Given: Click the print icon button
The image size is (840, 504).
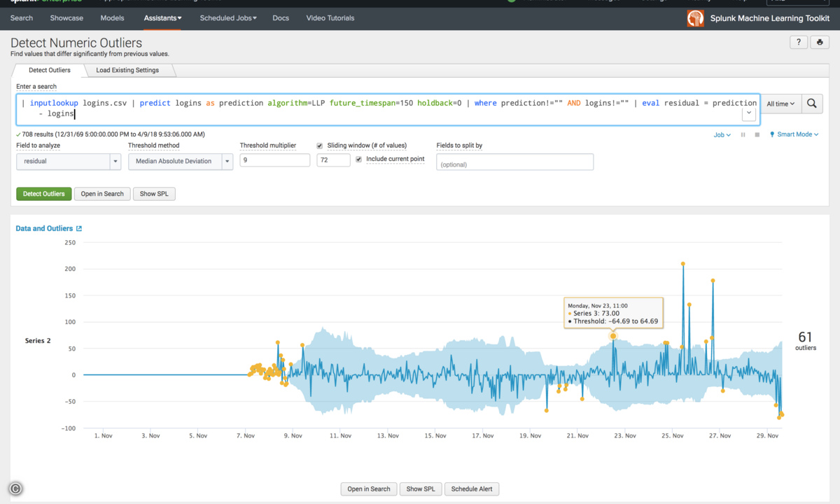Looking at the screenshot, I should (820, 43).
